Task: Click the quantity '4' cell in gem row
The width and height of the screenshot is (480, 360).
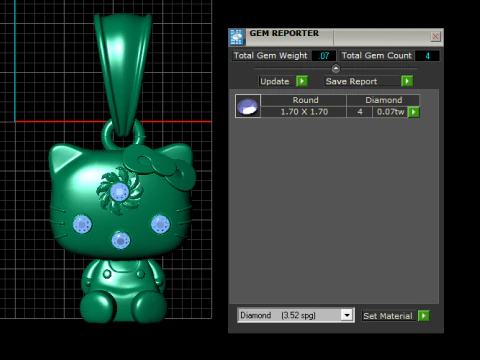Action: [x=360, y=112]
